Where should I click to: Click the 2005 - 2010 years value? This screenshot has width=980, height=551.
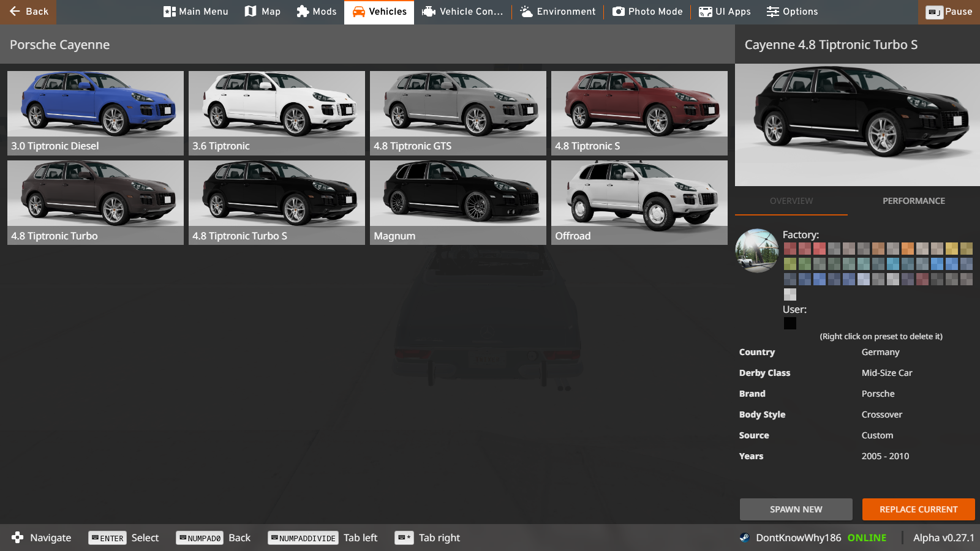pos(885,456)
